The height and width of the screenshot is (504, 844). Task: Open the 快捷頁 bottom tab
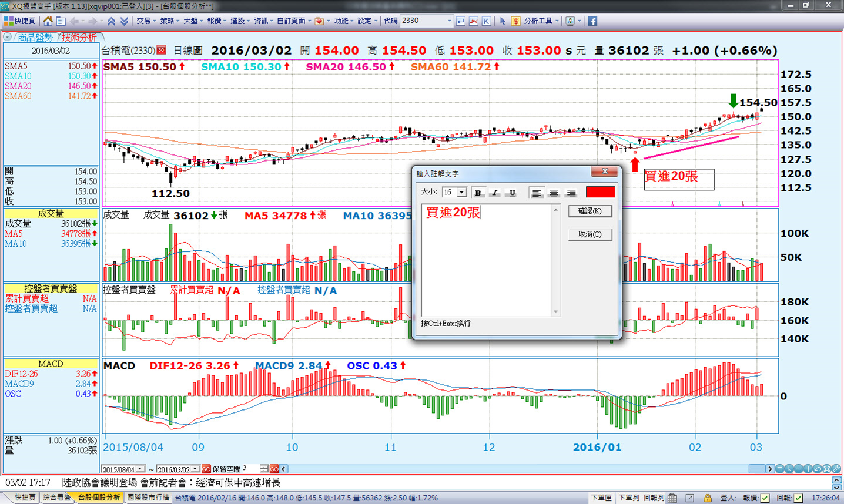coord(25,498)
